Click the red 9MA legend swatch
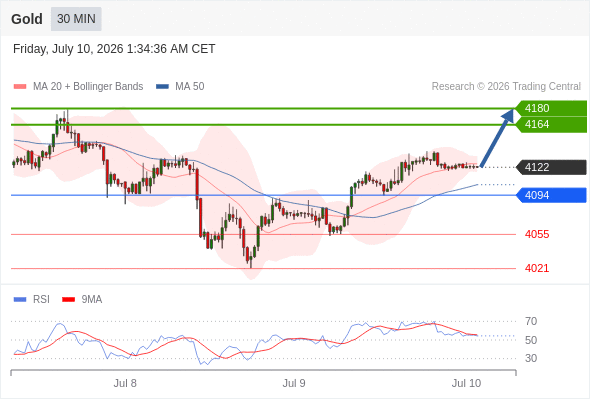 point(68,300)
